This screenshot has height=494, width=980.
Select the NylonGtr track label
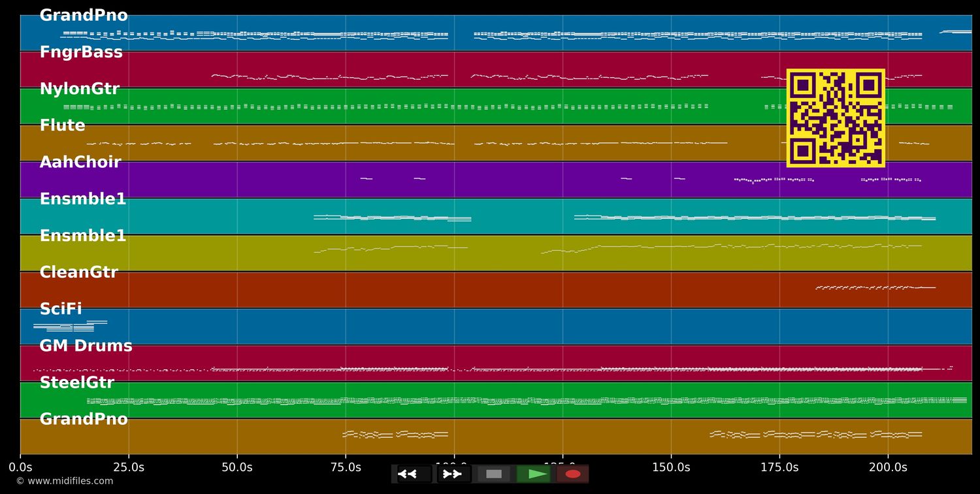(80, 90)
